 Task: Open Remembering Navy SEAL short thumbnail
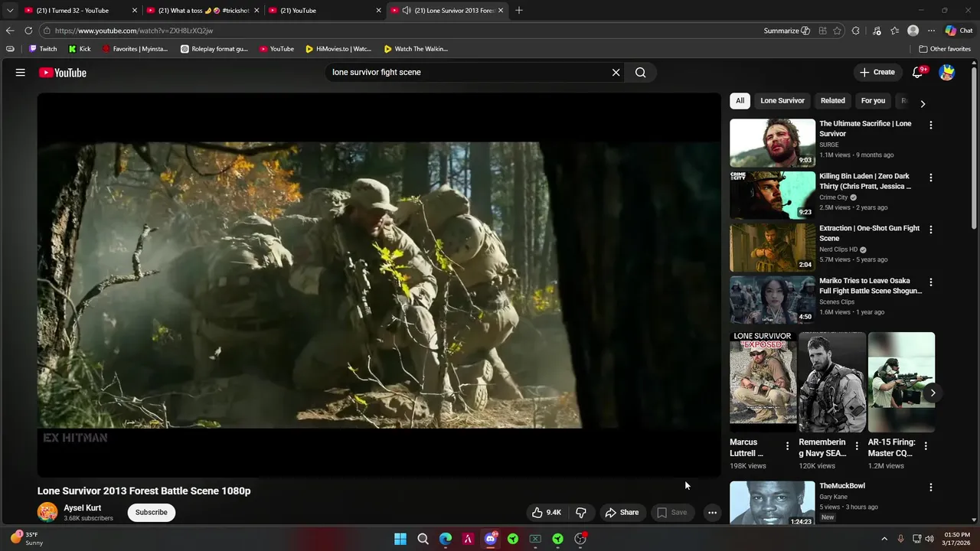click(832, 382)
